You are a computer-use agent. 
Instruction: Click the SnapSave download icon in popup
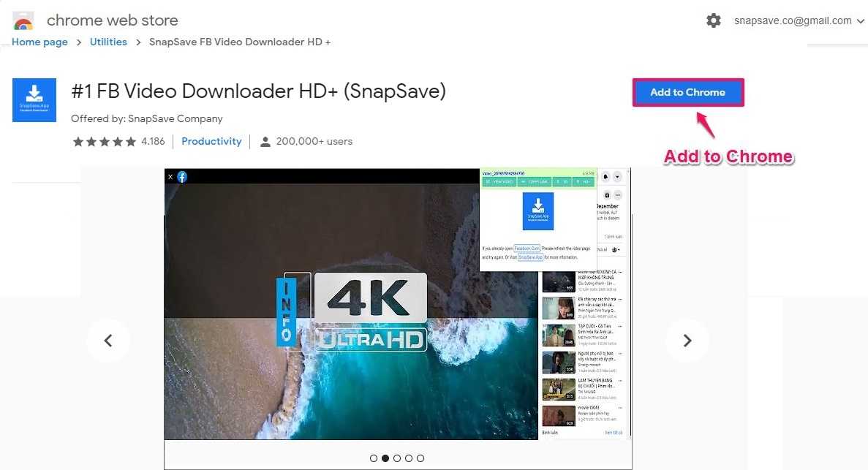click(538, 211)
